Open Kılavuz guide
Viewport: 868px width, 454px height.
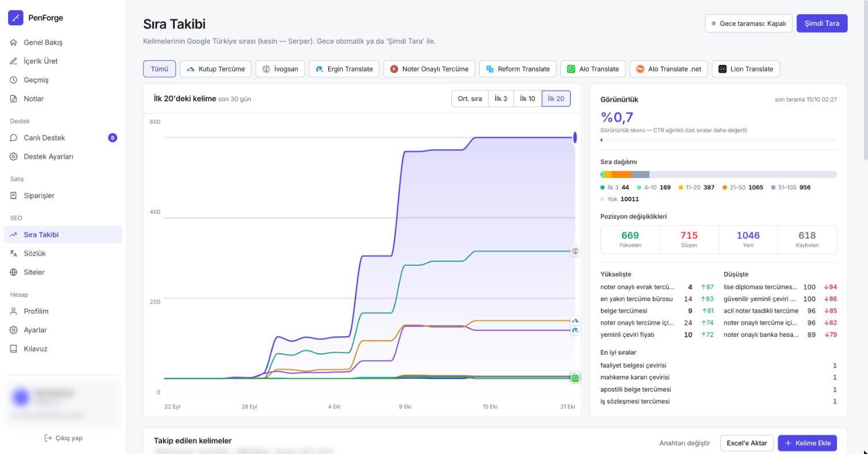click(63, 349)
